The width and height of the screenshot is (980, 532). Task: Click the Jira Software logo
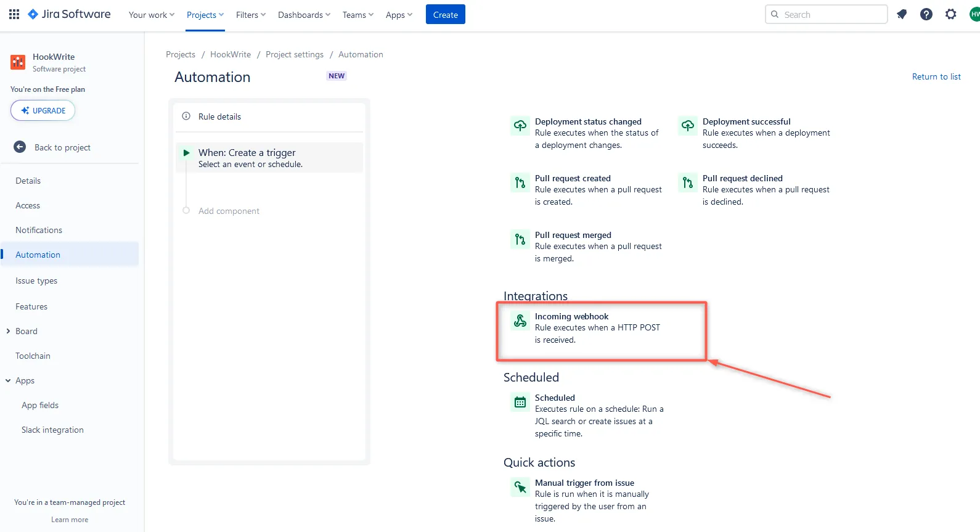70,14
